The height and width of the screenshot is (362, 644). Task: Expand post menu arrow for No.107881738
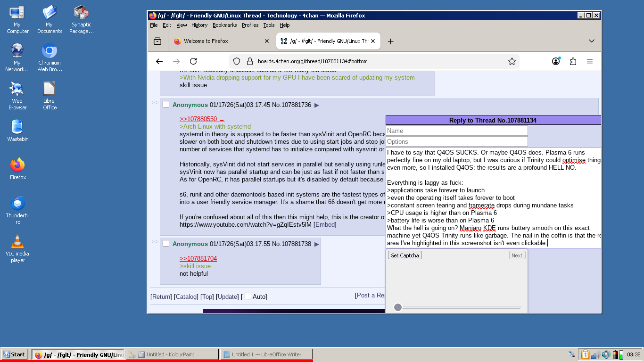click(x=317, y=244)
